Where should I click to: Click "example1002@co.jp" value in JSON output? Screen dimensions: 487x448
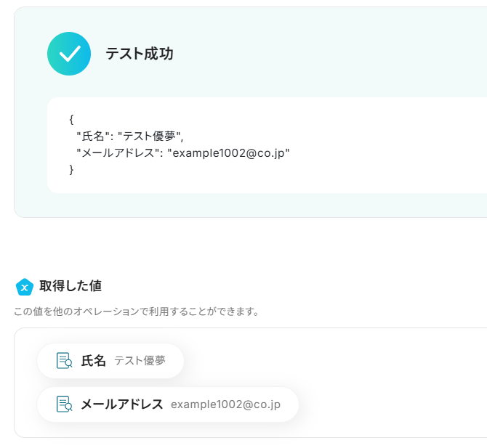click(228, 152)
